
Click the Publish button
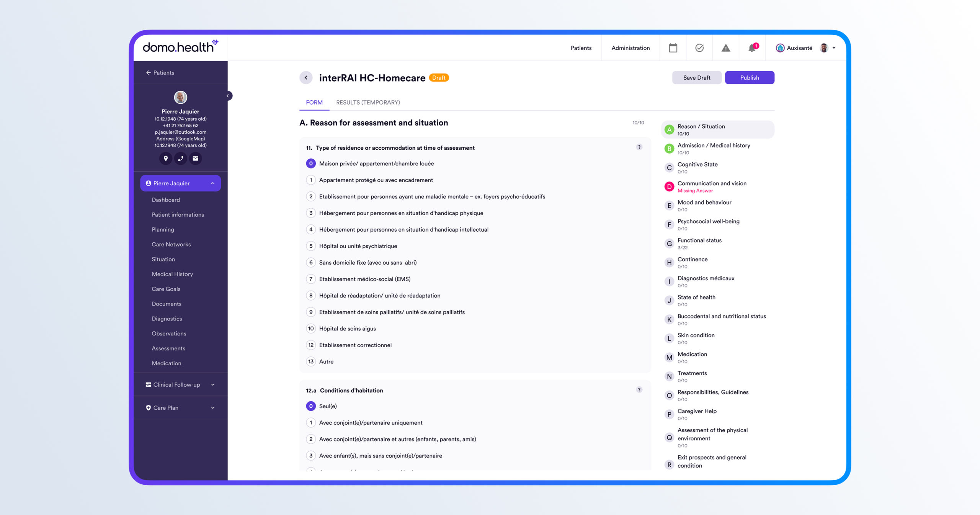749,78
